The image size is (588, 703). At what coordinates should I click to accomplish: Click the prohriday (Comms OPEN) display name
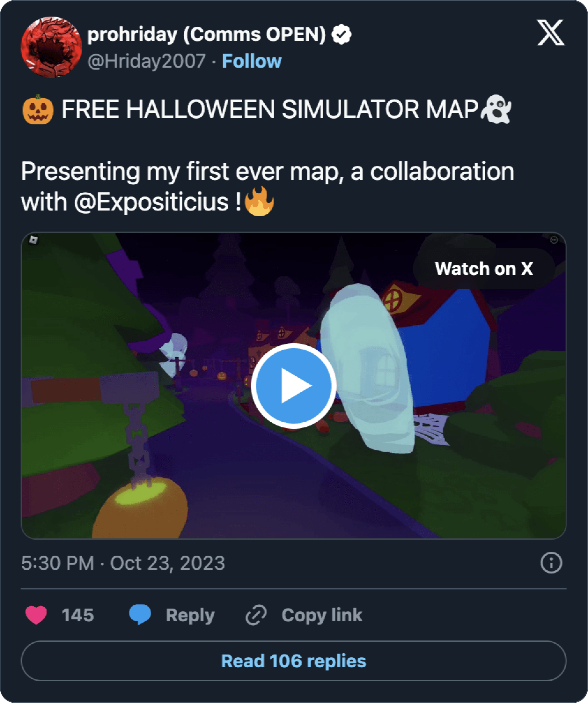pyautogui.click(x=207, y=34)
